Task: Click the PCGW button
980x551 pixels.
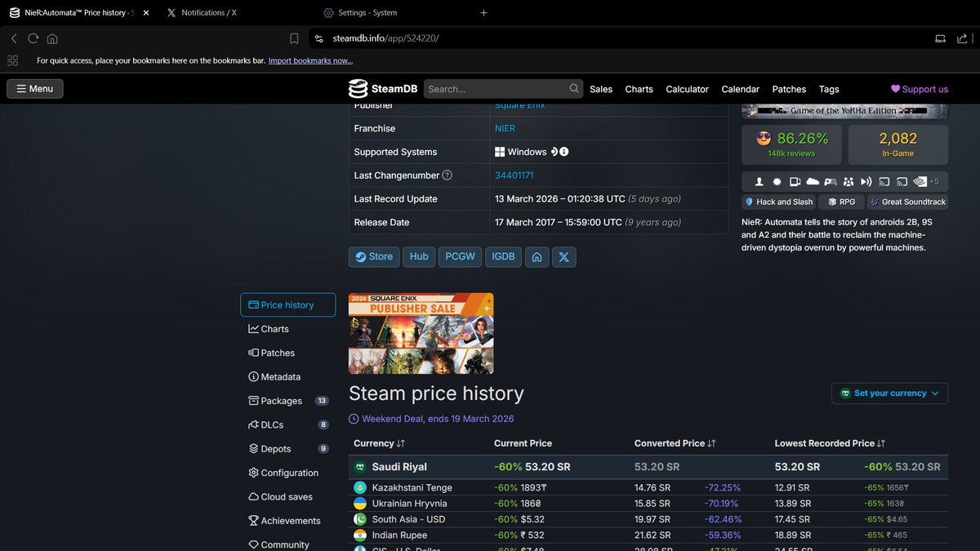Action: point(460,256)
